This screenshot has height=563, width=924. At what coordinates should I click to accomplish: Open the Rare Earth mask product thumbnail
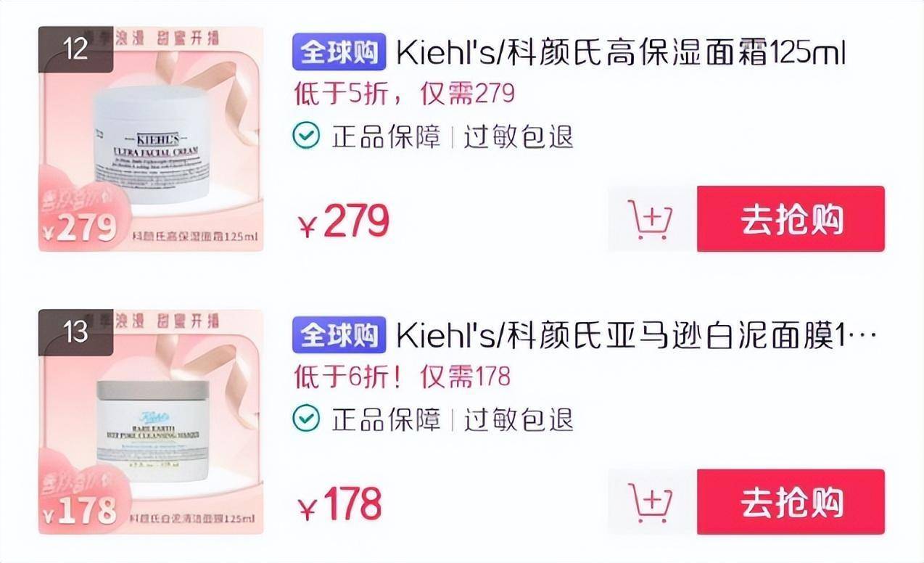pos(151,422)
